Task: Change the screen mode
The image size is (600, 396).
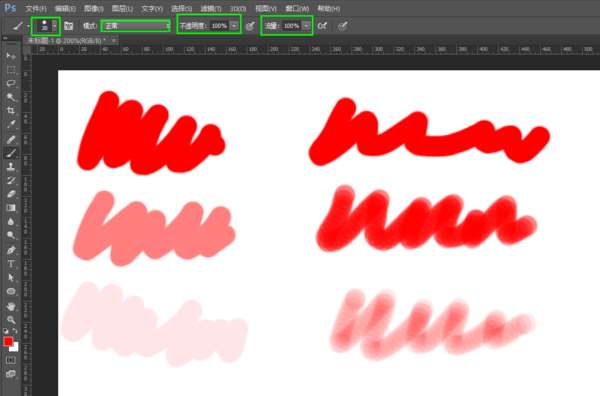Action: (x=11, y=374)
